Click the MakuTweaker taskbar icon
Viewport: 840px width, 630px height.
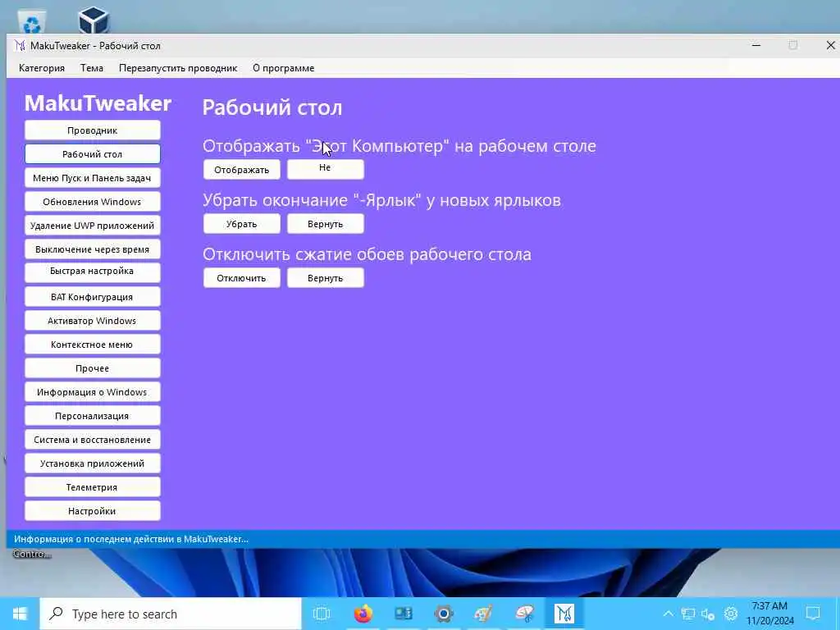564,614
